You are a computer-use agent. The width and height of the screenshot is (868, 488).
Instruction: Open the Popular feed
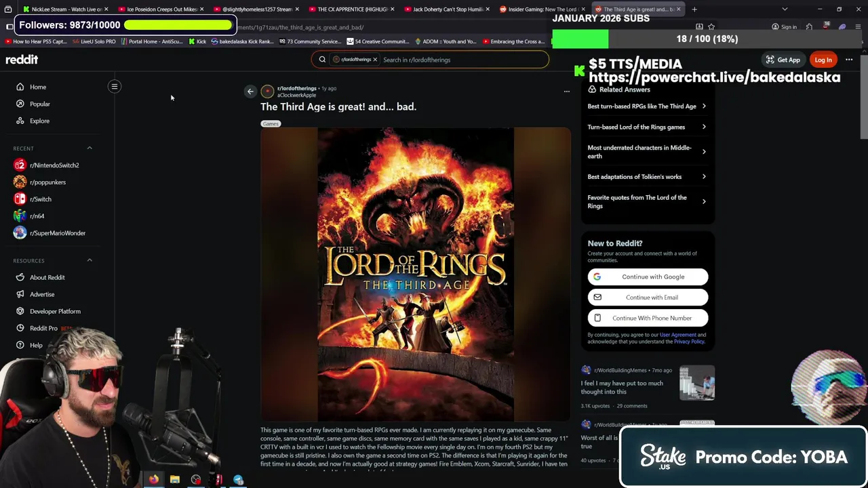pyautogui.click(x=40, y=104)
